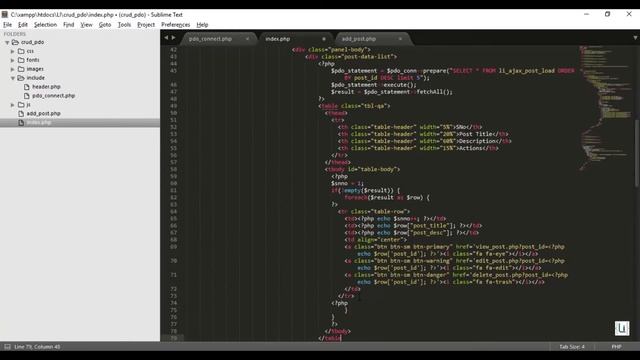This screenshot has width=640, height=360.
Task: Open the Selection menu
Action: (x=45, y=24)
